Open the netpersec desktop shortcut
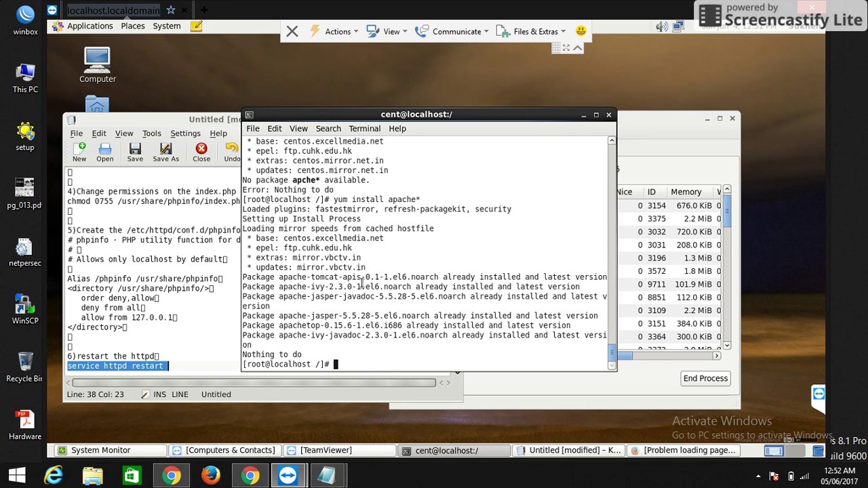The width and height of the screenshot is (868, 488). 24,252
